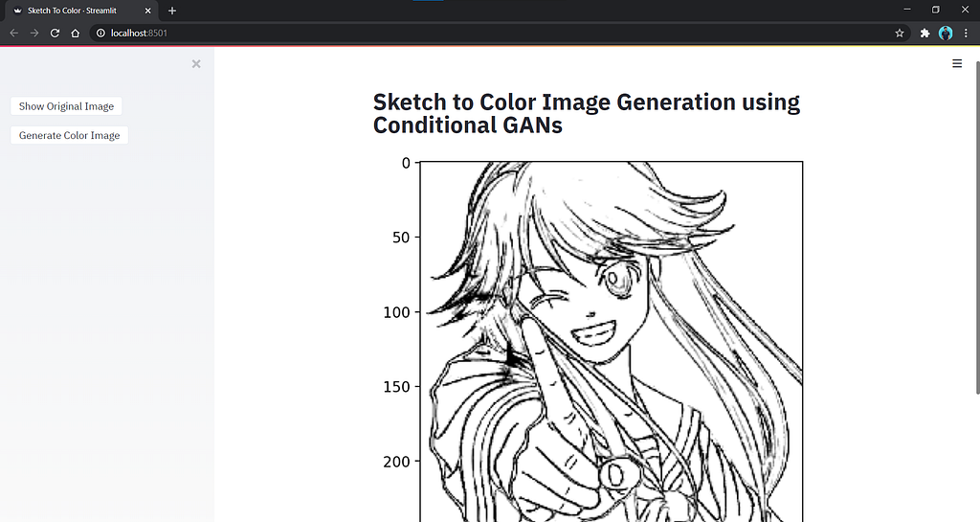This screenshot has height=522, width=980.
Task: Click the y-axis label 50
Action: [x=401, y=238]
